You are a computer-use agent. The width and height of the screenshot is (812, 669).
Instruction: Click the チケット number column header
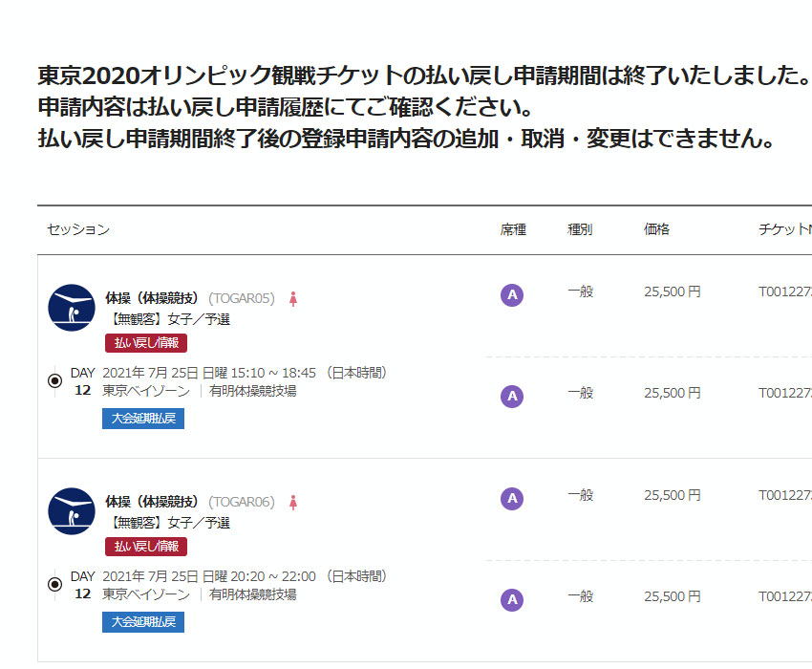click(785, 229)
